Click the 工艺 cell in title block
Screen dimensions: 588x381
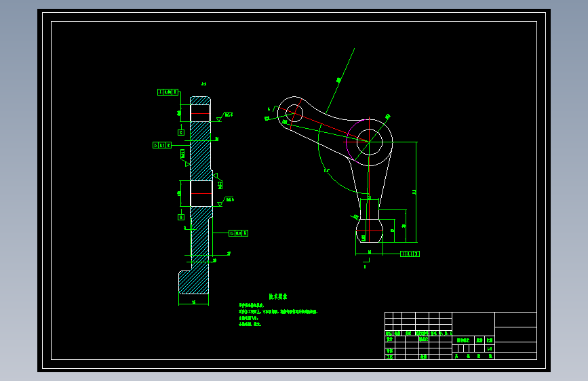(389, 357)
